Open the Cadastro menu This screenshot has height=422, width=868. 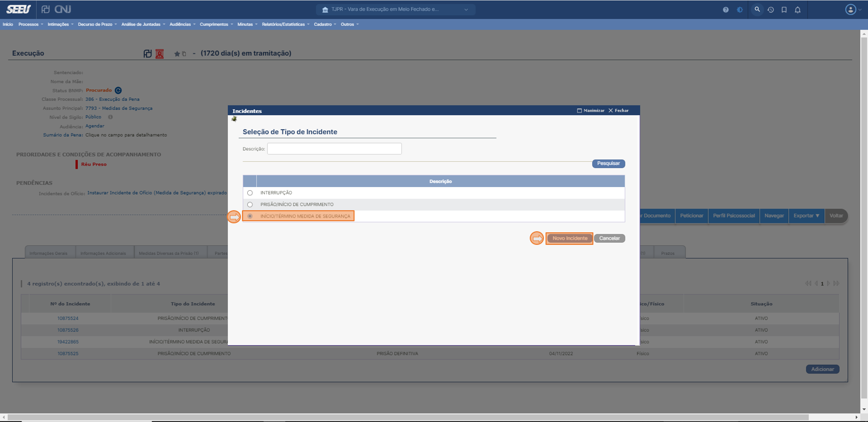pyautogui.click(x=325, y=24)
